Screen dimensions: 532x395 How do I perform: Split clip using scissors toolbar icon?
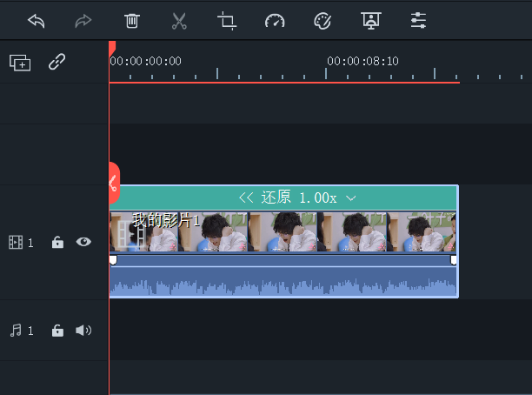[179, 21]
